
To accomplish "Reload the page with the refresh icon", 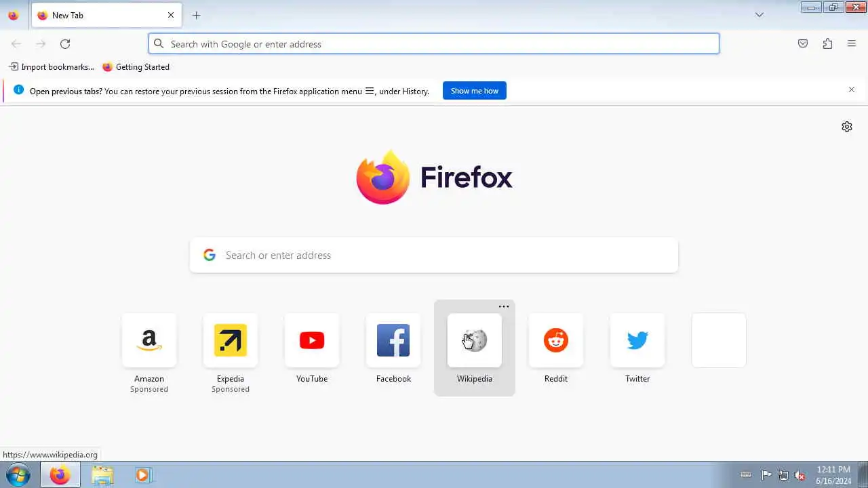I will pos(65,44).
